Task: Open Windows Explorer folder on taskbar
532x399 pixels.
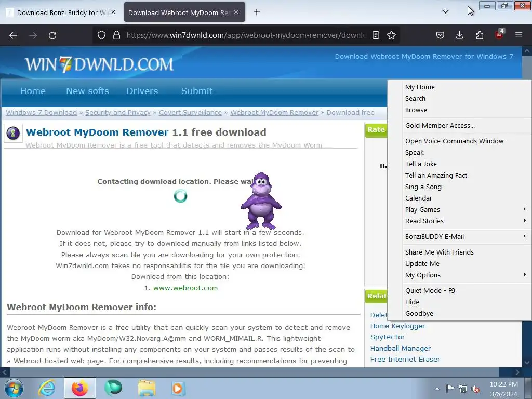Action: (146, 388)
